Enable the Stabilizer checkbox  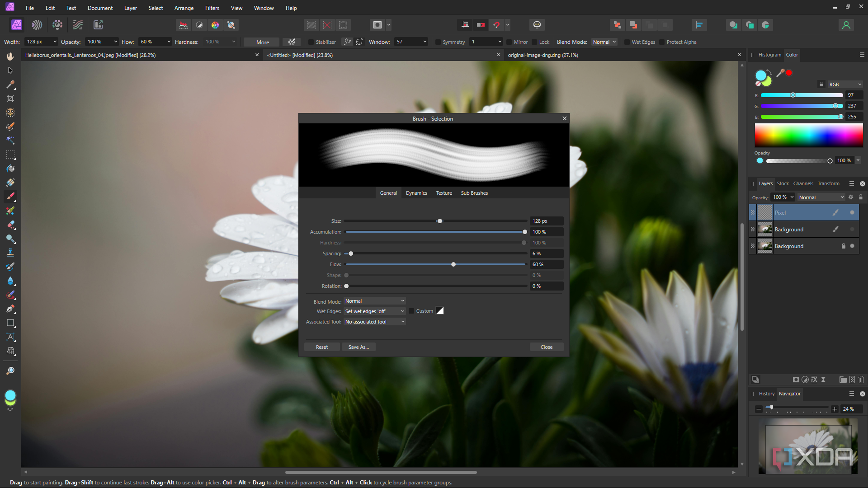[311, 42]
